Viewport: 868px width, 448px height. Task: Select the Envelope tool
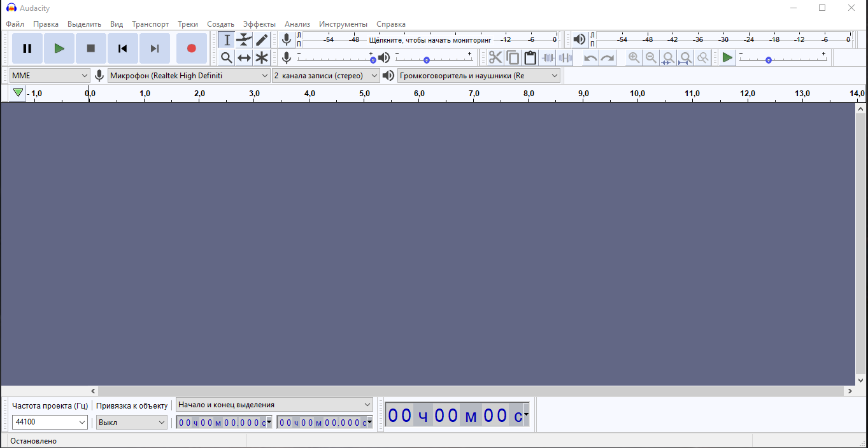(244, 40)
